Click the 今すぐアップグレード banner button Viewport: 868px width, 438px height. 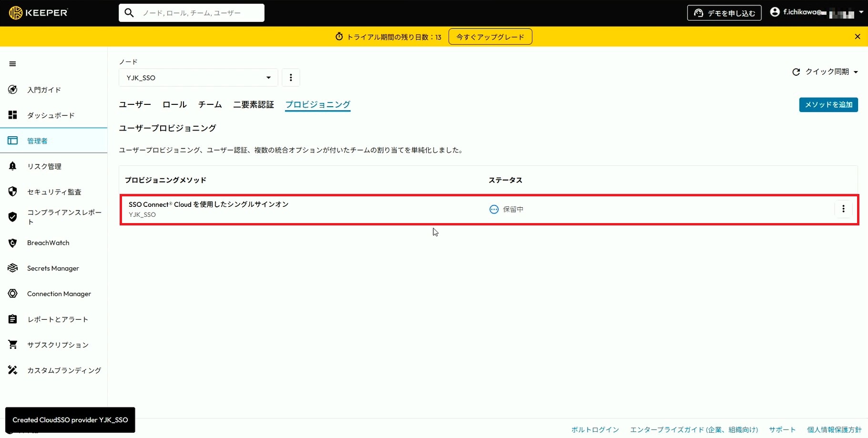(490, 36)
